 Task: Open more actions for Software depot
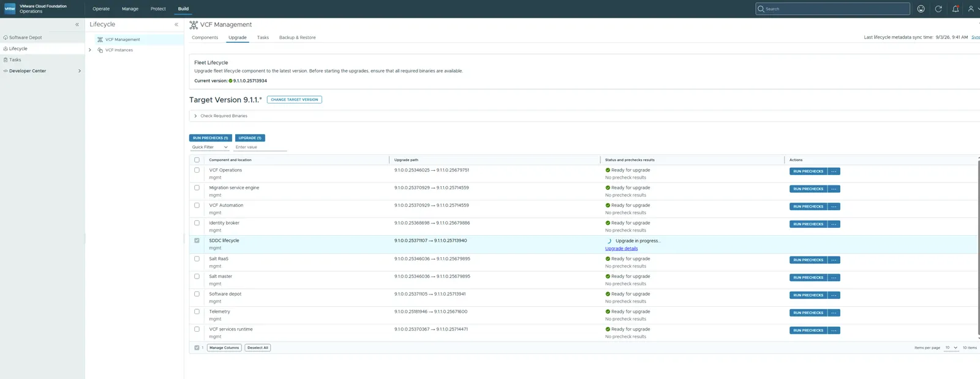[x=834, y=295]
